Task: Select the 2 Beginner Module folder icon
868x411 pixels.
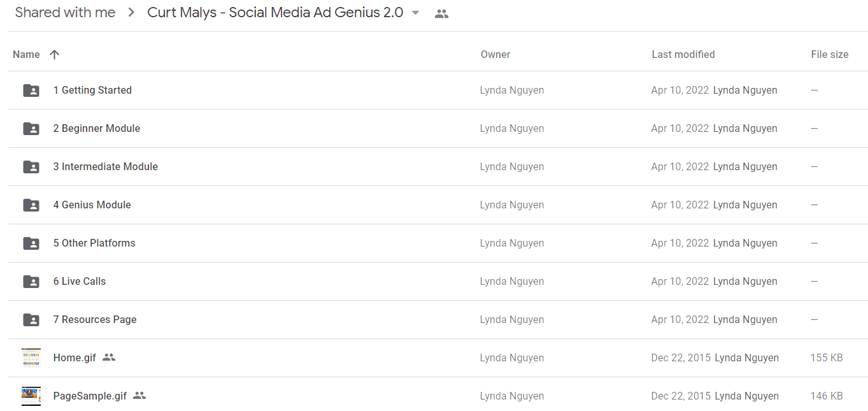Action: pyautogui.click(x=31, y=129)
